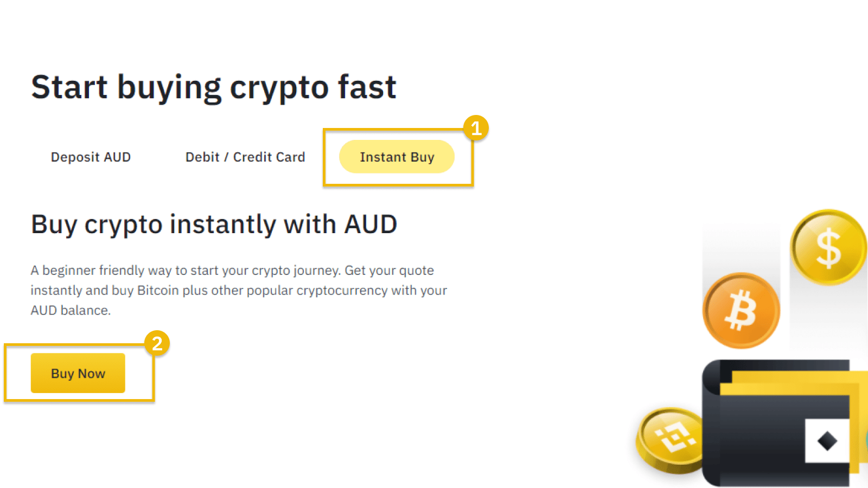Click the step 2 number badge
868x488 pixels.
pyautogui.click(x=157, y=343)
